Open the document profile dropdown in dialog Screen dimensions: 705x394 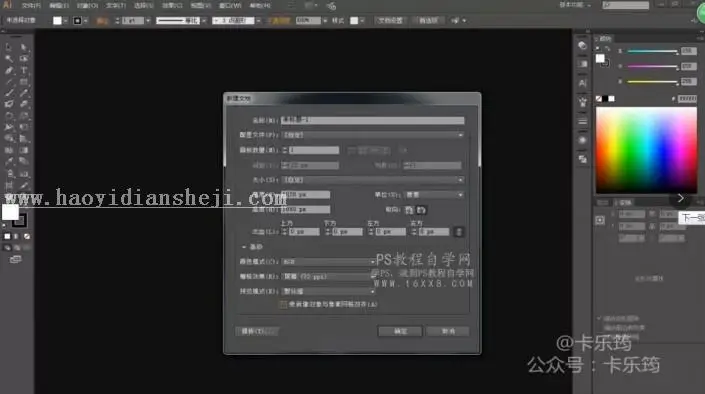[x=373, y=135]
